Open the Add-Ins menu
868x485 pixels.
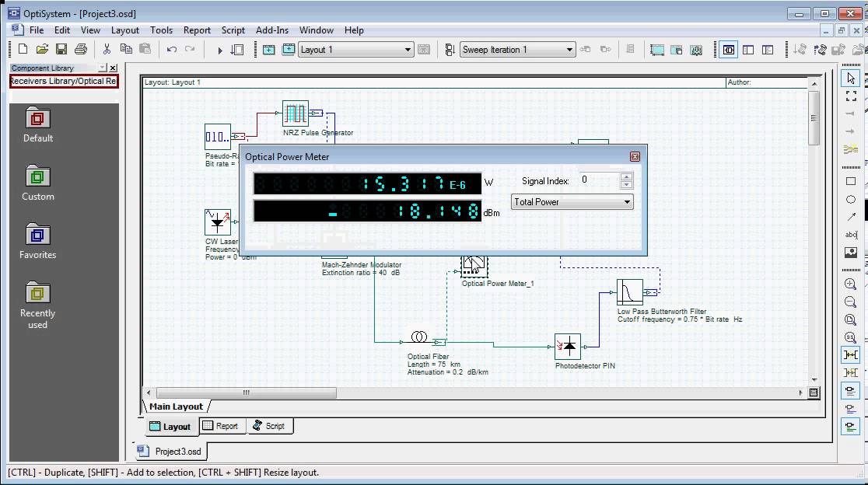tap(271, 30)
